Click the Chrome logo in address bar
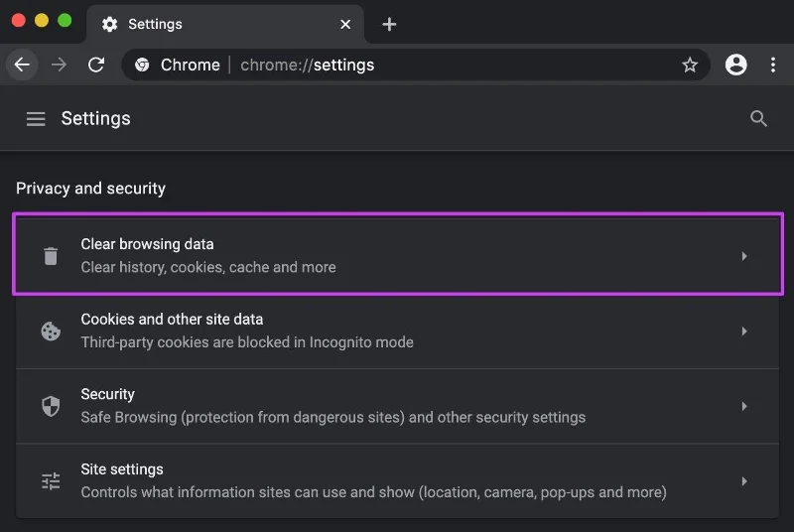The image size is (794, 532). (x=142, y=65)
